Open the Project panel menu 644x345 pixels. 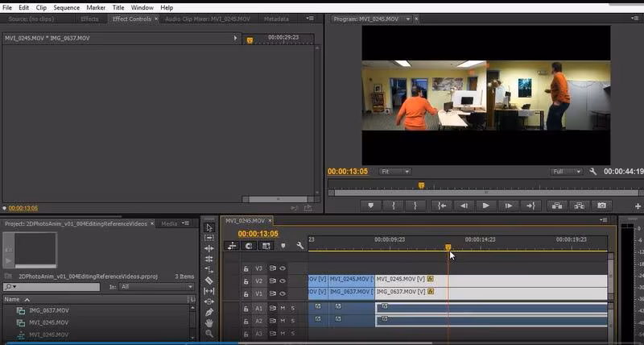[186, 223]
